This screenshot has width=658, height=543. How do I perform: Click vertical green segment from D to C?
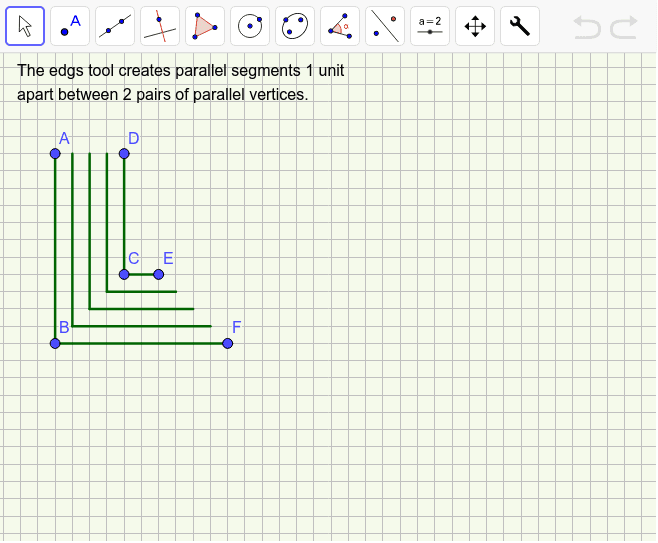pyautogui.click(x=124, y=214)
